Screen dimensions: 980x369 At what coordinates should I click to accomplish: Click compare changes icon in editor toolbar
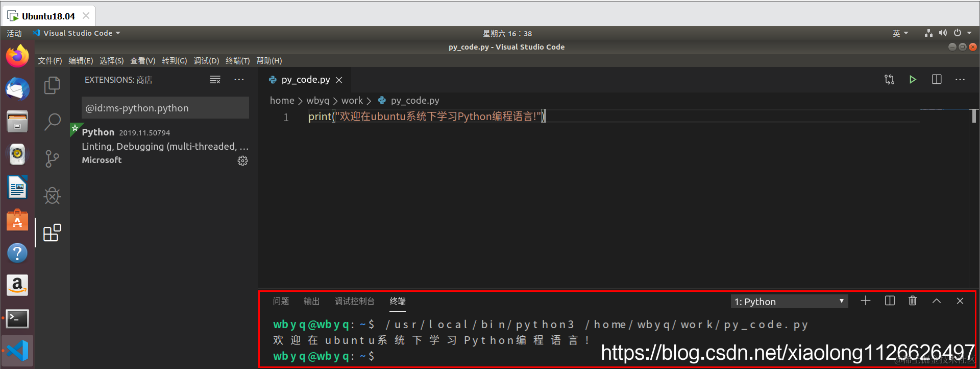click(889, 80)
